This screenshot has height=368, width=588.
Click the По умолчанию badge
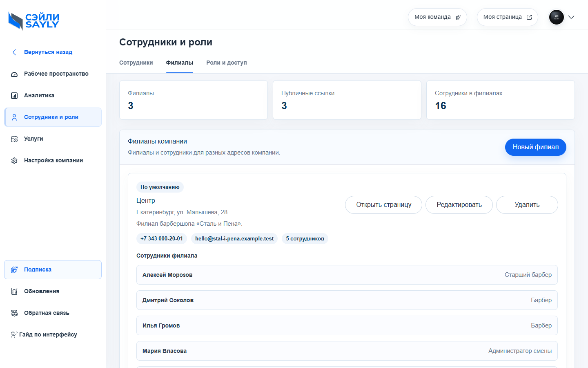160,187
